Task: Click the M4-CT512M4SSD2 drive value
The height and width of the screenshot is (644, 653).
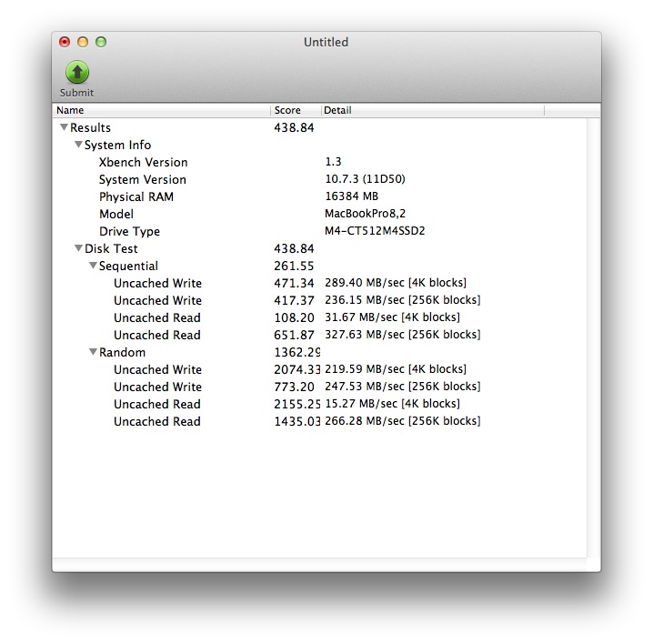Action: [x=375, y=231]
